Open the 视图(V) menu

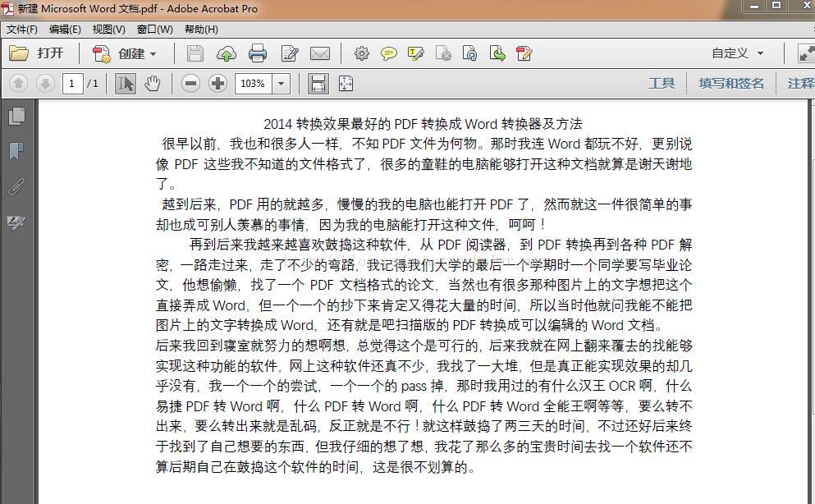click(x=108, y=29)
